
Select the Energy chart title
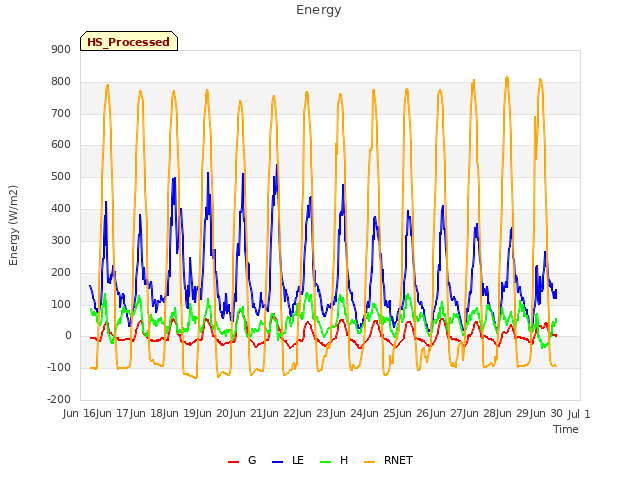[x=319, y=10]
